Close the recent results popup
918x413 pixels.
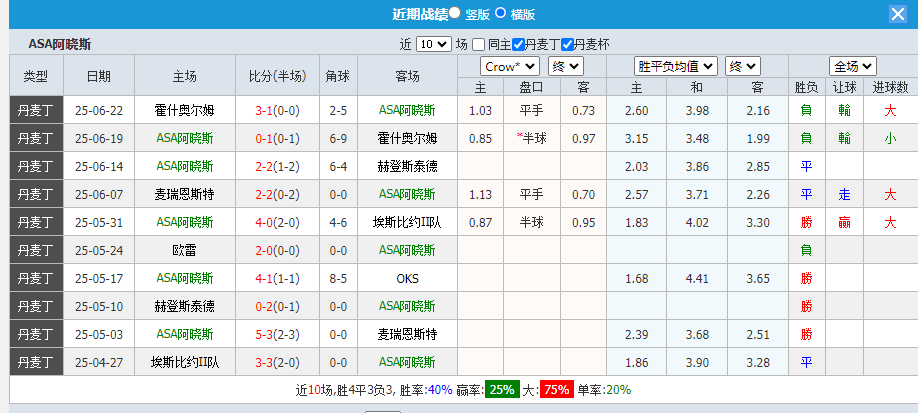[x=897, y=14]
